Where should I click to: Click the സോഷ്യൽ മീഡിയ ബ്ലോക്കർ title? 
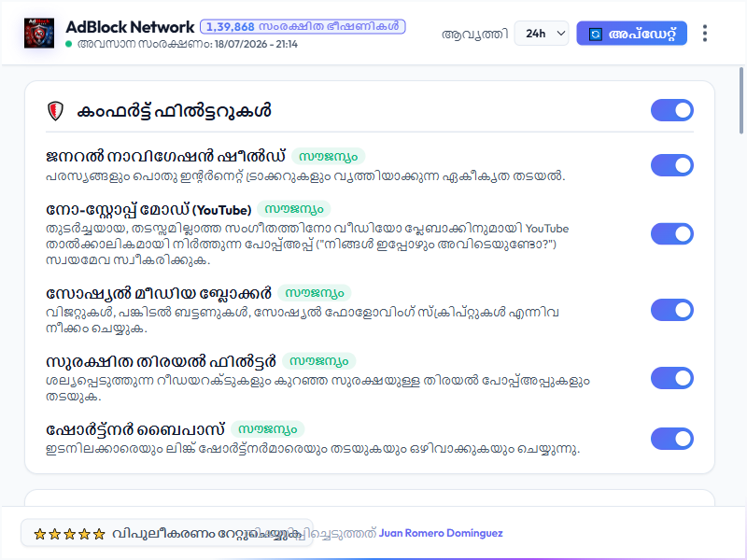[x=159, y=293]
